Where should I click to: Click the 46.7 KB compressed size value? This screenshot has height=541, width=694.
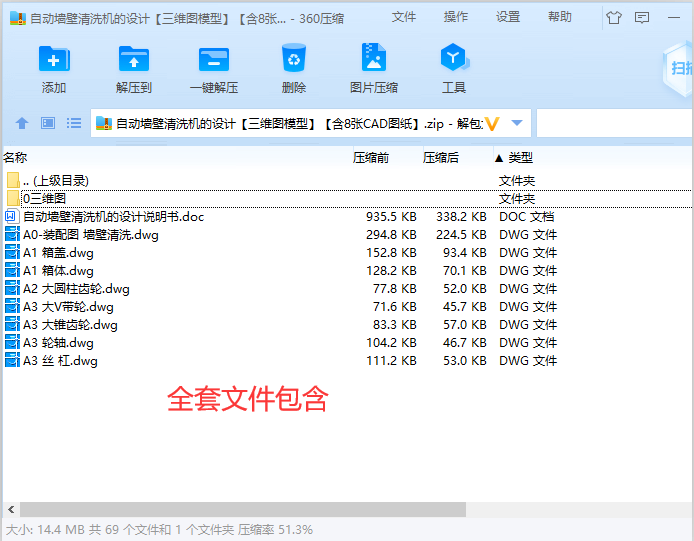pyautogui.click(x=465, y=343)
